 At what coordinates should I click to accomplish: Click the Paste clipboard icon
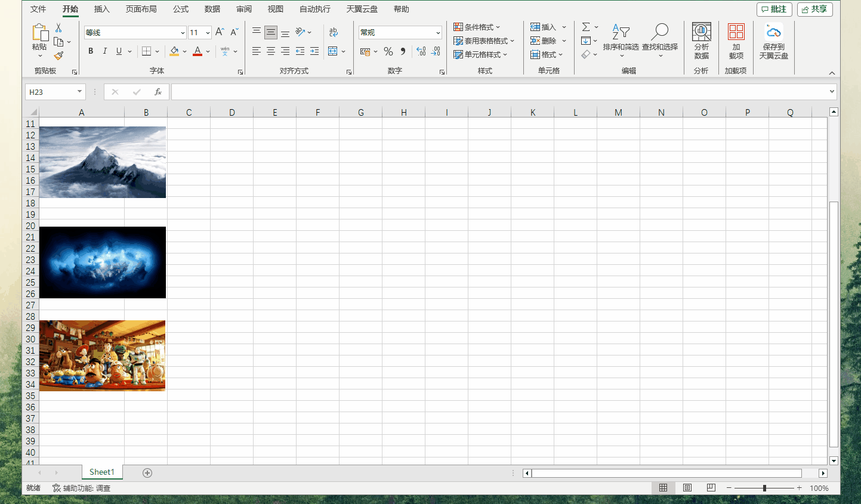click(40, 33)
